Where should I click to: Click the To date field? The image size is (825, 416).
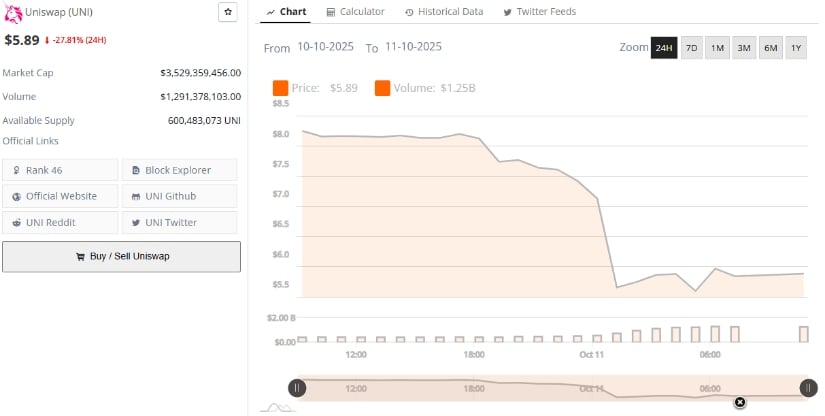412,47
